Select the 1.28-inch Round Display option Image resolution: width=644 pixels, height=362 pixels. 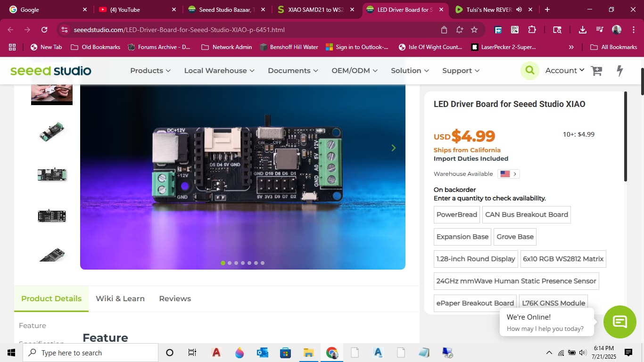click(476, 259)
